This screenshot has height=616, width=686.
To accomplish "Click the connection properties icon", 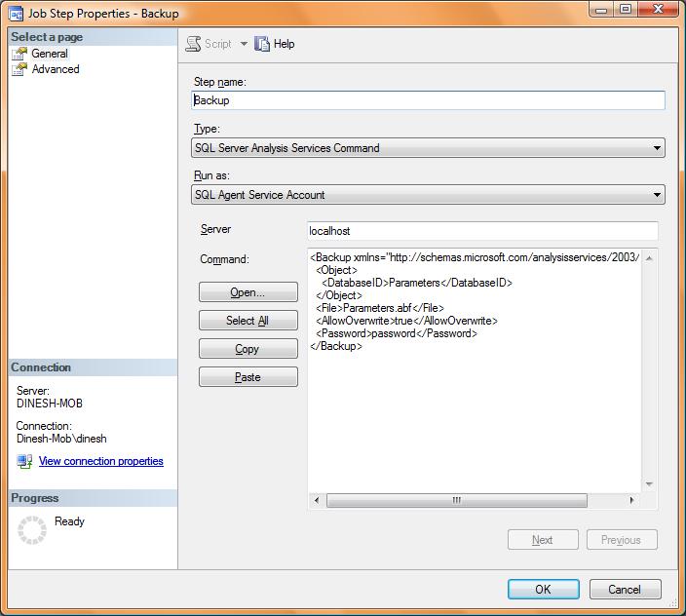I will (24, 462).
